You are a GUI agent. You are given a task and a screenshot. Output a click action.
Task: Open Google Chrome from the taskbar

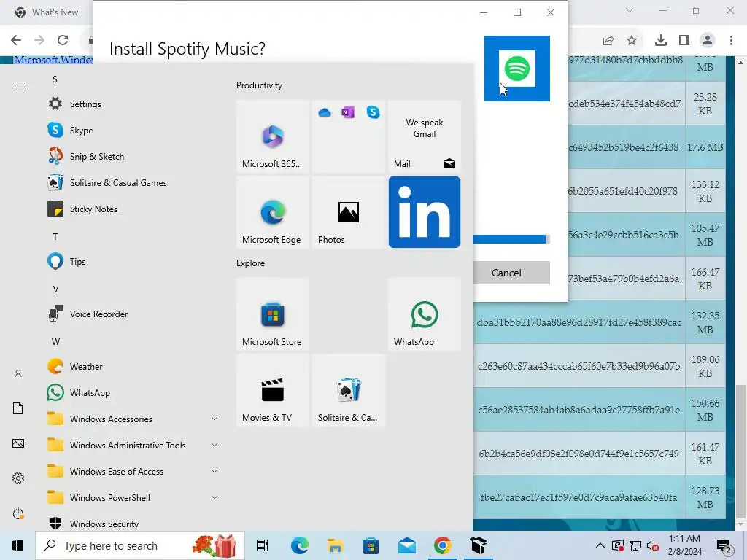[443, 545]
